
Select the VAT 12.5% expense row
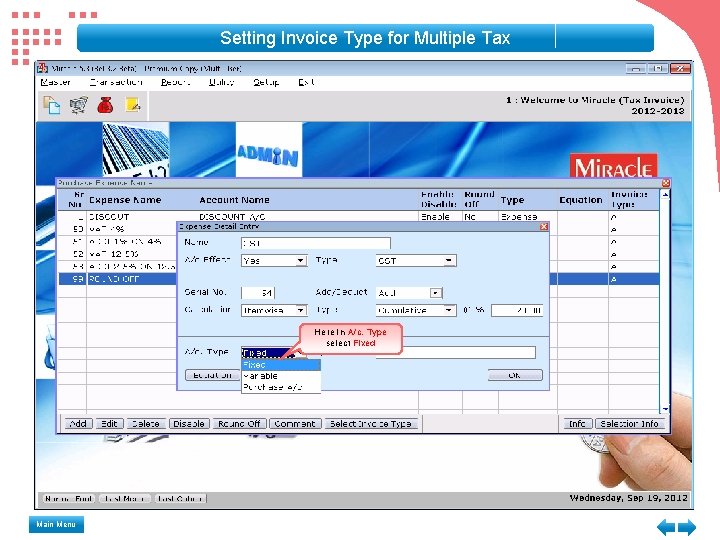(x=117, y=254)
